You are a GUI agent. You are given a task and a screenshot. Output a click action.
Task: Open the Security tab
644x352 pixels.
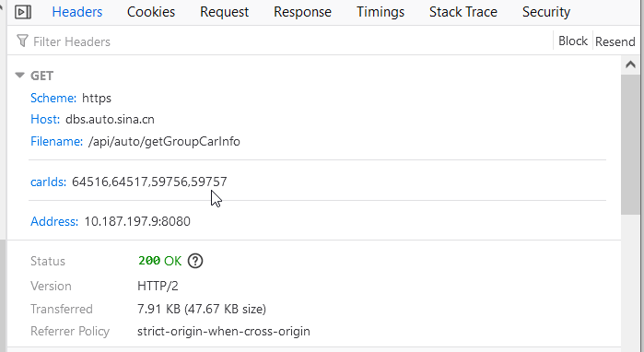coord(546,12)
